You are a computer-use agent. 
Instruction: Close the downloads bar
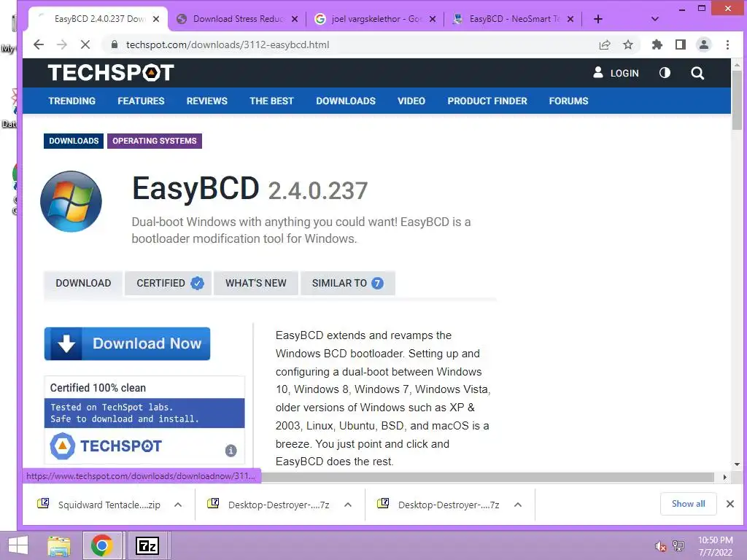click(729, 504)
